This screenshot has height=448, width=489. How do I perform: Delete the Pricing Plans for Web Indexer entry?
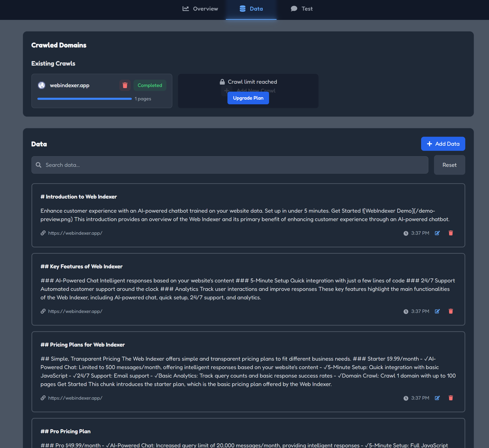pyautogui.click(x=451, y=398)
